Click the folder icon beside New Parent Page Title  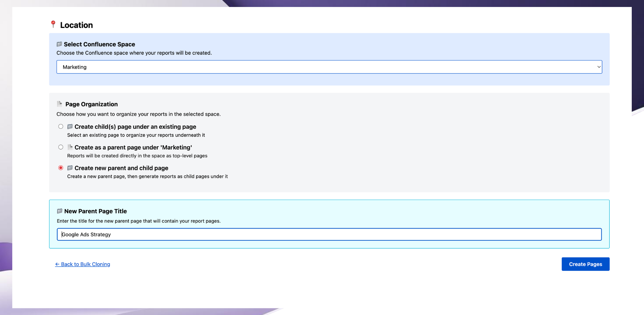click(x=60, y=211)
